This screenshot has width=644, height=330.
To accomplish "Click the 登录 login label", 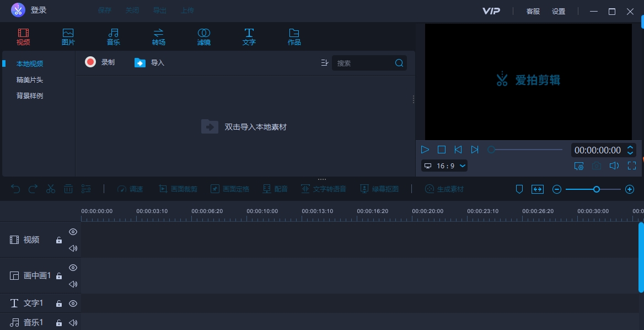I will pyautogui.click(x=39, y=10).
